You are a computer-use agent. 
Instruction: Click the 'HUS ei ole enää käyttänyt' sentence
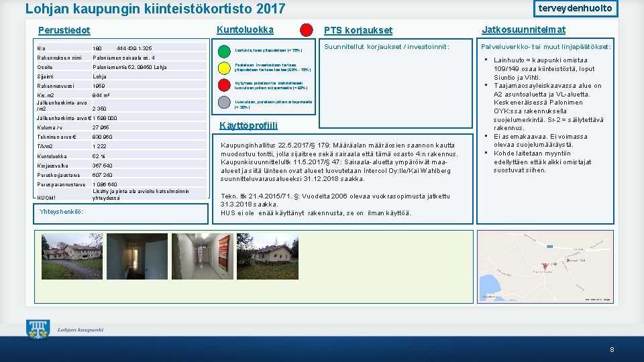pyautogui.click(x=315, y=213)
